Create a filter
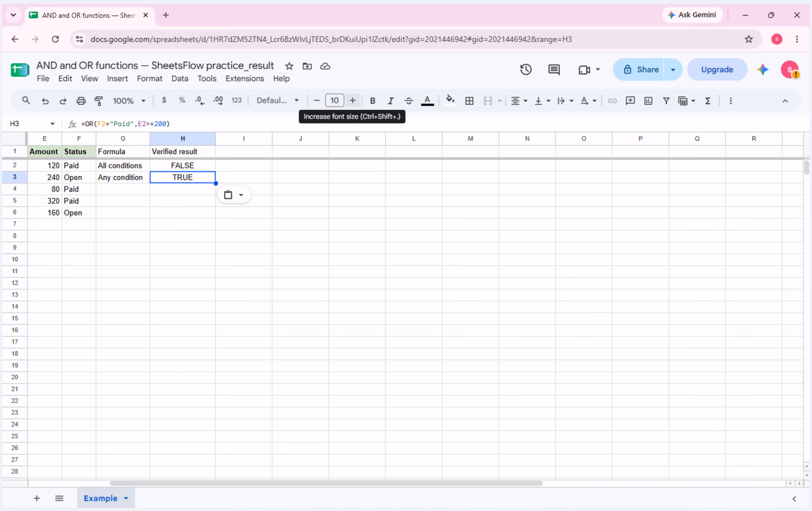 [666, 101]
